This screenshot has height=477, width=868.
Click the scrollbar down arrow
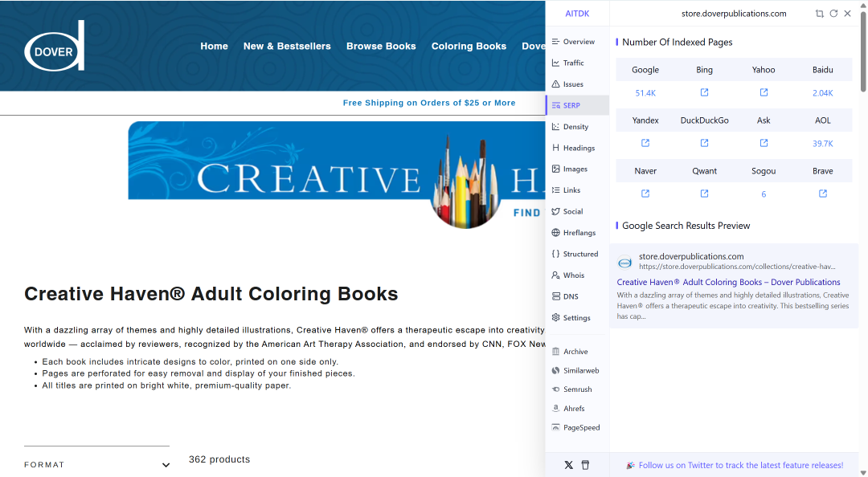click(x=863, y=472)
